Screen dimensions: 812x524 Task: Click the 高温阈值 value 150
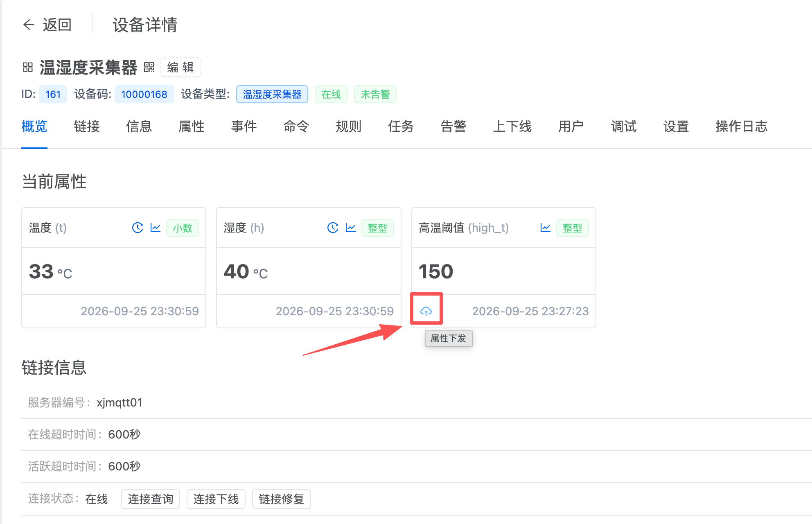436,271
